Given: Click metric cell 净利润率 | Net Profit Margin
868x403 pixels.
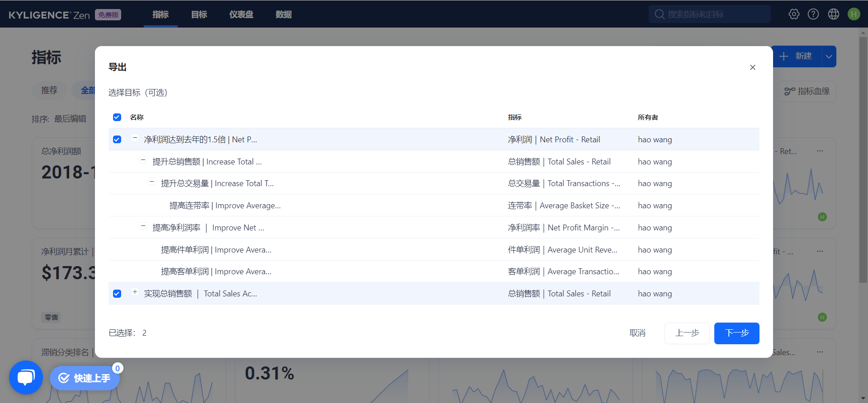Looking at the screenshot, I should click(564, 228).
